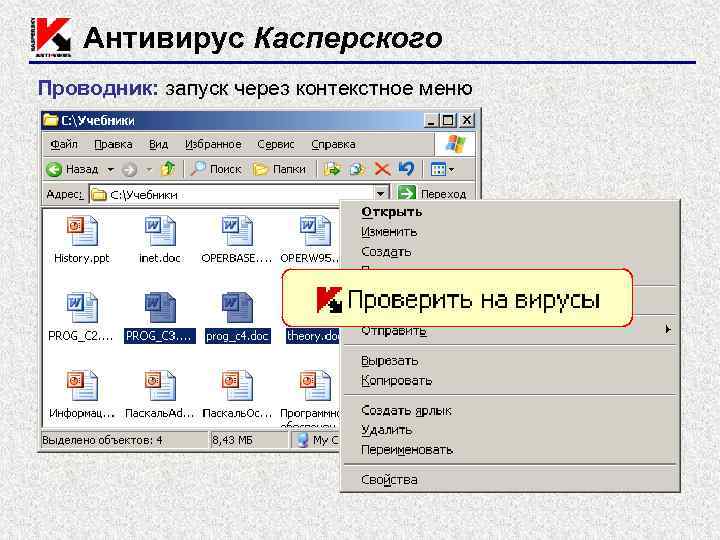Image resolution: width=720 pixels, height=540 pixels.
Task: Click the folder icon in the title bar
Action: [51, 120]
